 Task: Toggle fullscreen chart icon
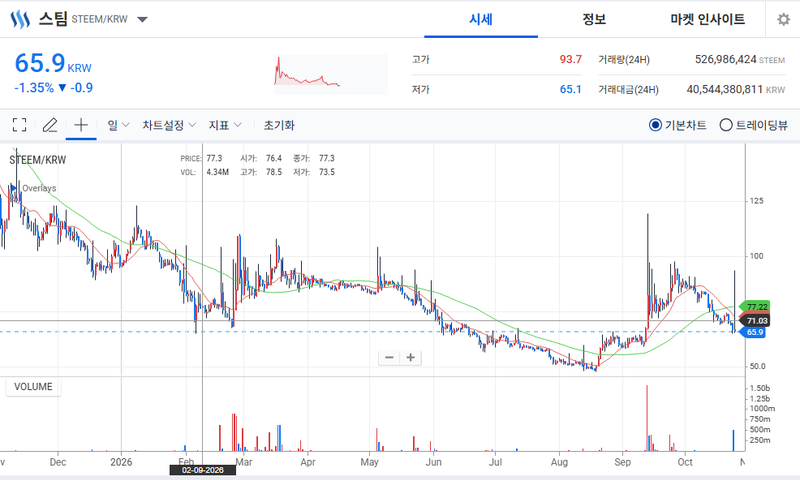tap(19, 125)
